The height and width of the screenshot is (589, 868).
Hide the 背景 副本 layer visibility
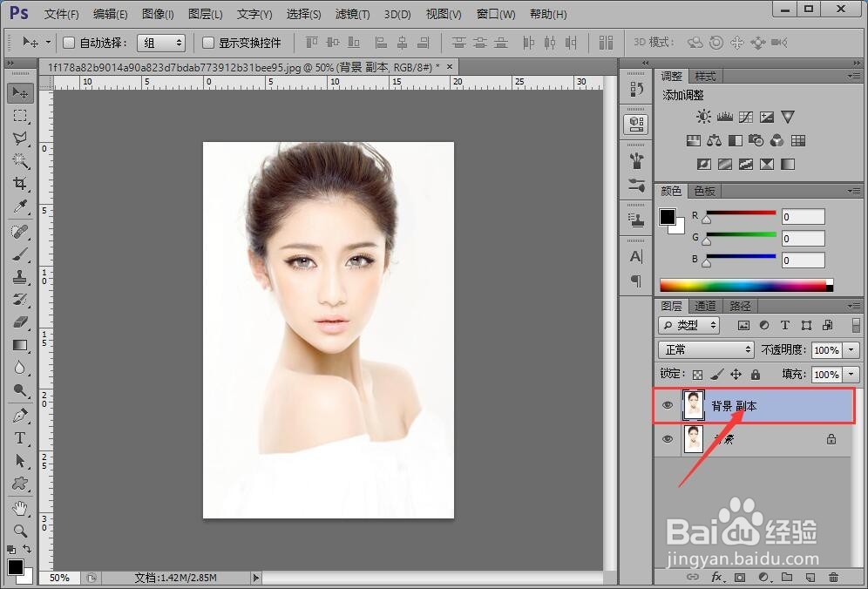pyautogui.click(x=668, y=406)
